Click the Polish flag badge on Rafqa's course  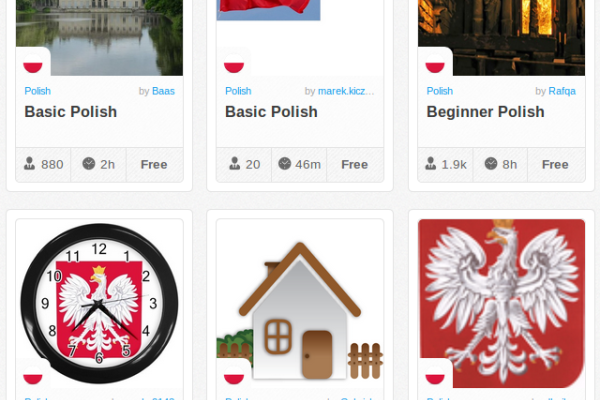[435, 64]
